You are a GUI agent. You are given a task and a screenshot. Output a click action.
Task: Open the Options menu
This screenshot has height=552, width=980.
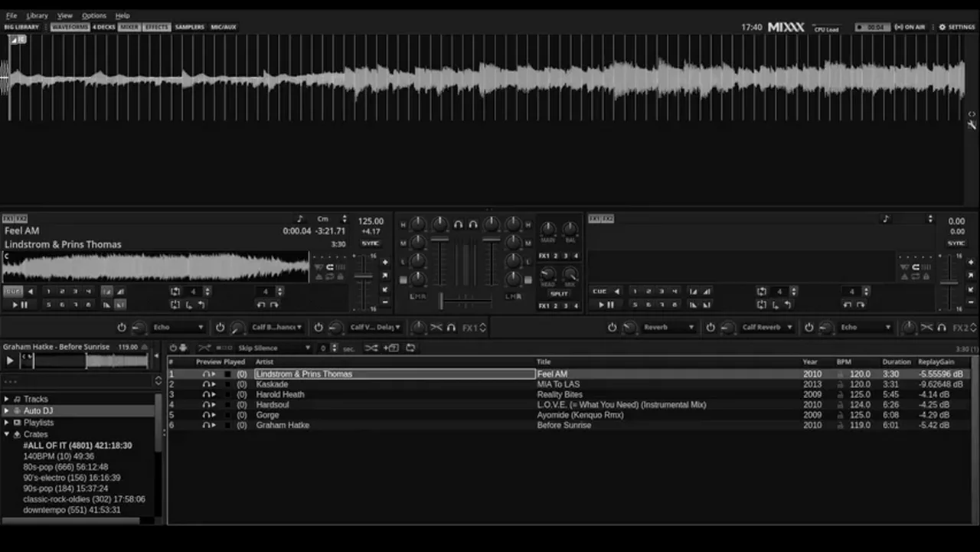click(94, 15)
